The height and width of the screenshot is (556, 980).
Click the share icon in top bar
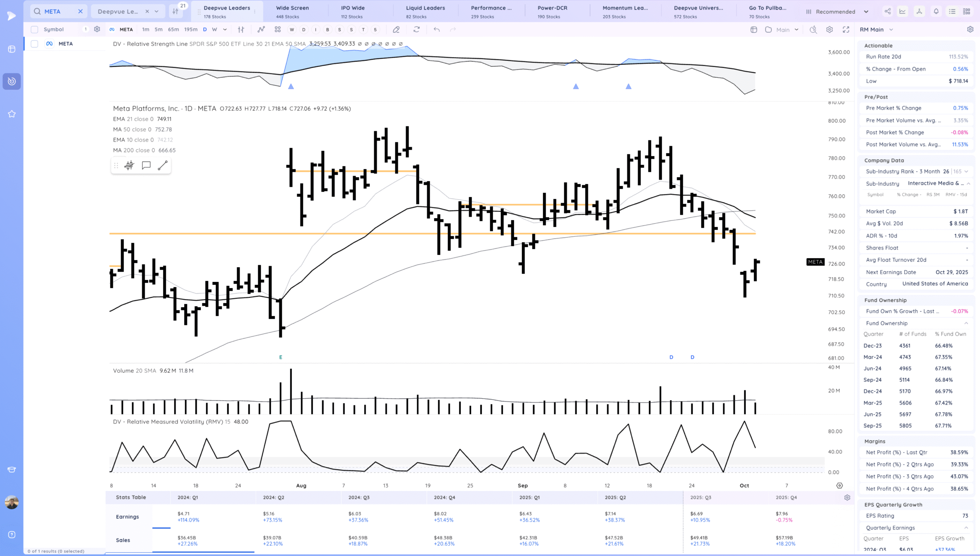point(887,11)
